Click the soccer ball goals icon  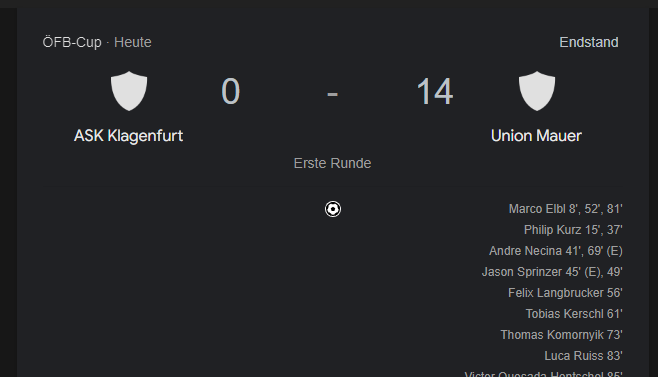tap(333, 209)
